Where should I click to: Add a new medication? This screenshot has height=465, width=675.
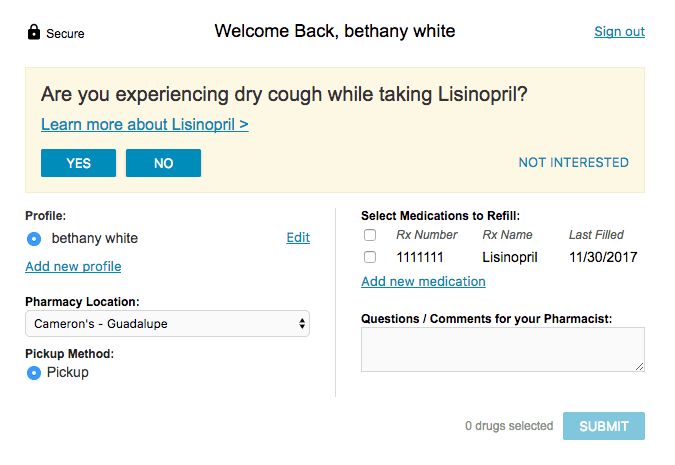coord(423,281)
